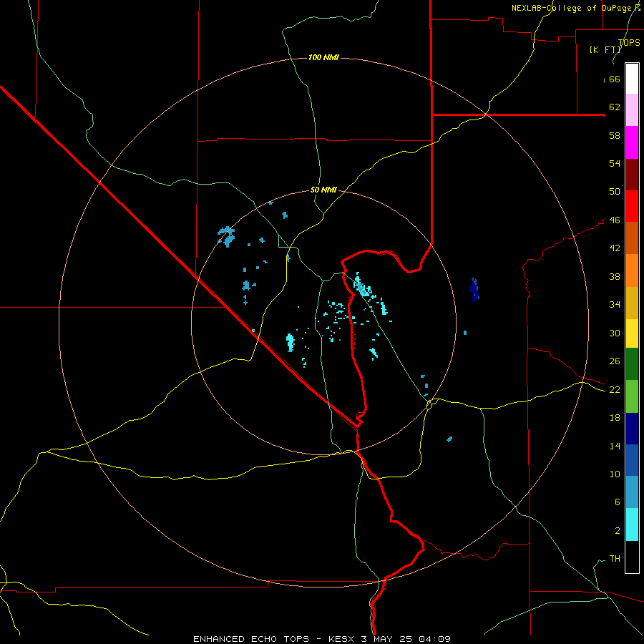Click the 'TH' threshold label

[615, 559]
